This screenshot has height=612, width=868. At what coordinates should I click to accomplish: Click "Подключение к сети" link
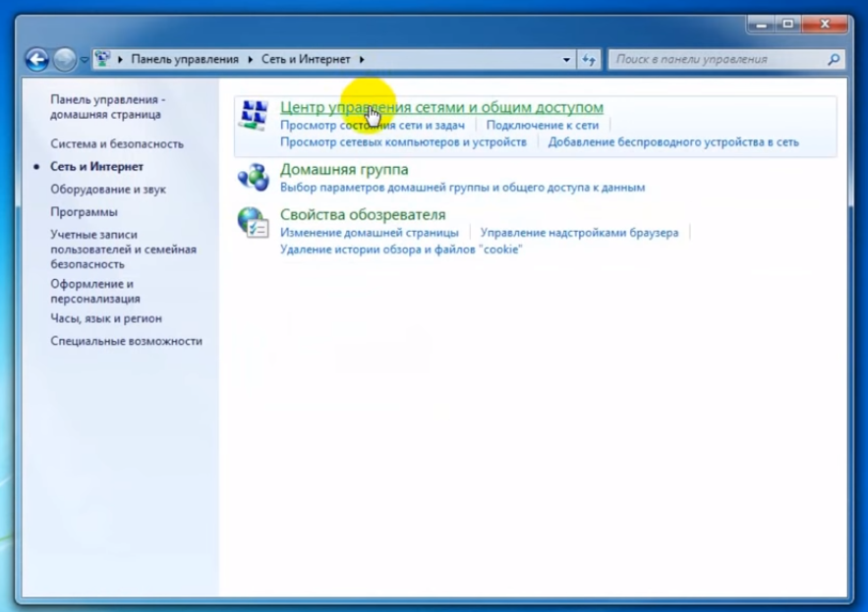tap(542, 126)
